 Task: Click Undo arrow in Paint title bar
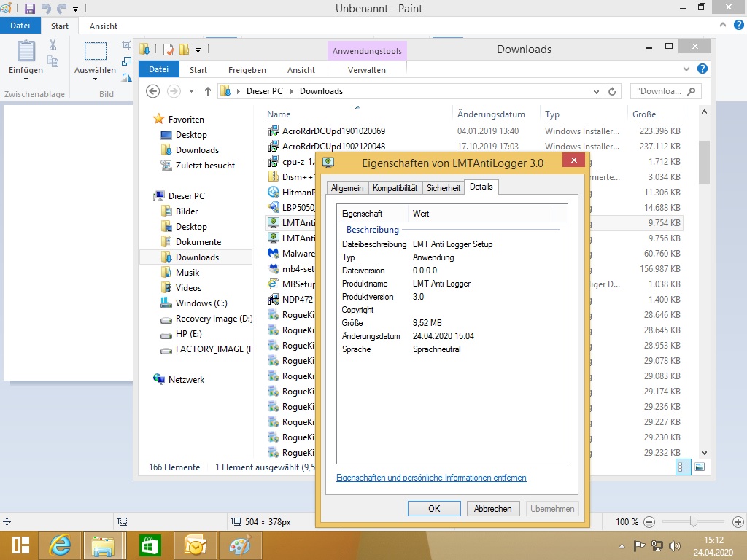click(x=46, y=9)
